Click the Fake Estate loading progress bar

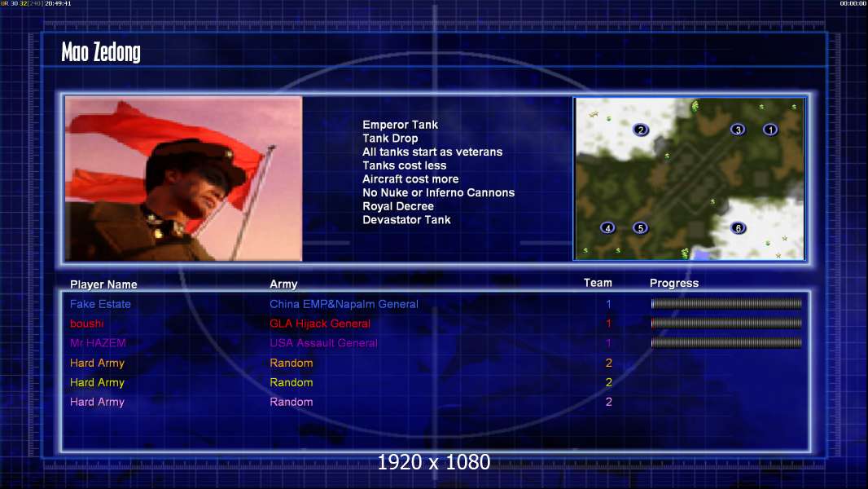[x=726, y=303]
